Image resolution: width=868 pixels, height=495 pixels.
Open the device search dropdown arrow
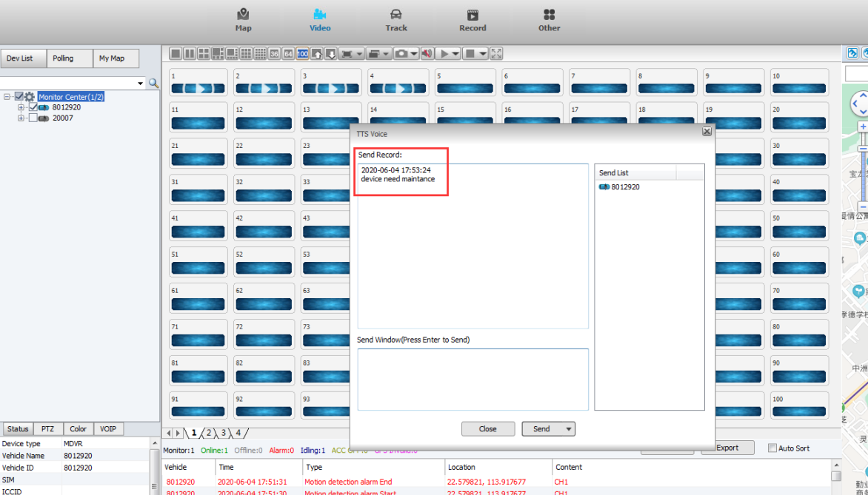point(140,83)
